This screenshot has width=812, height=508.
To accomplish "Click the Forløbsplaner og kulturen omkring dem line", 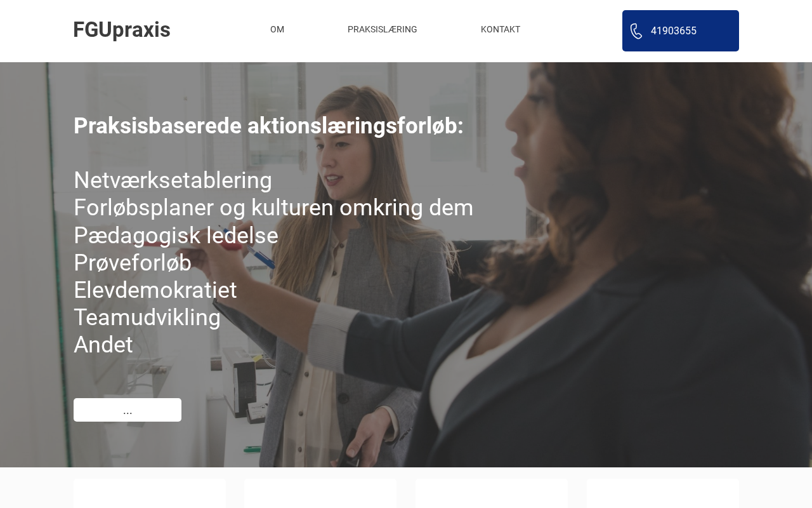I will (x=273, y=208).
